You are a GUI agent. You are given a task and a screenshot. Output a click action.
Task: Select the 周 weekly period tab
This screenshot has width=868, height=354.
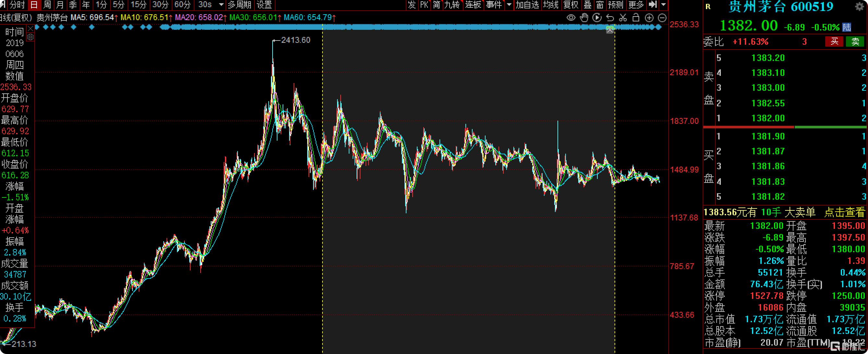(47, 5)
